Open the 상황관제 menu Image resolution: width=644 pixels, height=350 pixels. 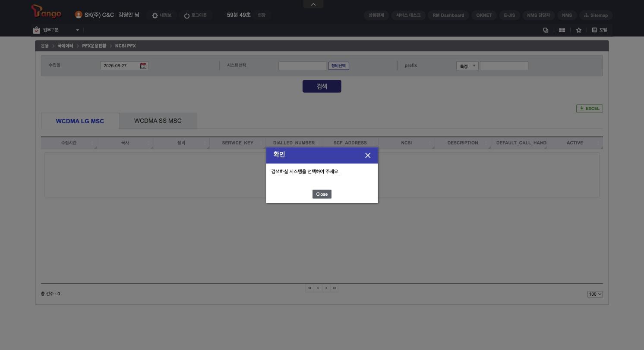click(376, 15)
